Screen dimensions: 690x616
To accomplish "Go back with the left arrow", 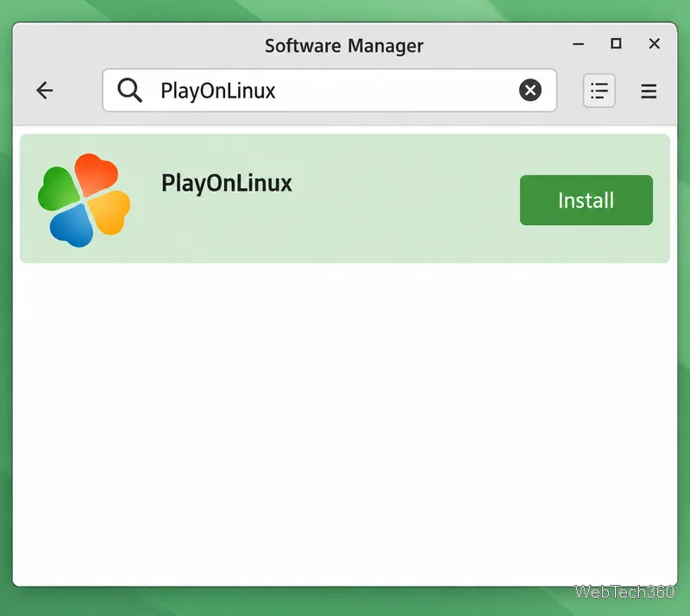I will [45, 91].
